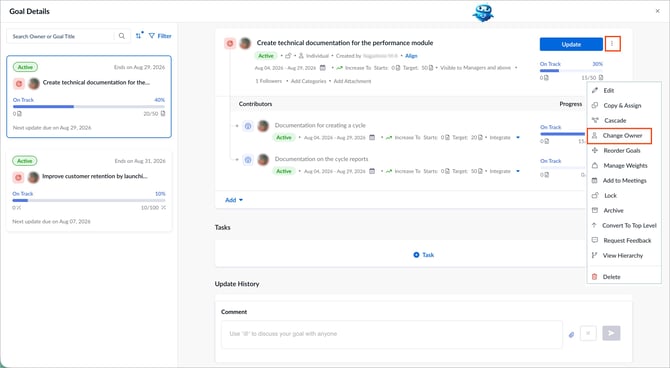The height and width of the screenshot is (368, 670).
Task: Click 'Next update due on Aug 07, 2026' text
Action: [51, 221]
